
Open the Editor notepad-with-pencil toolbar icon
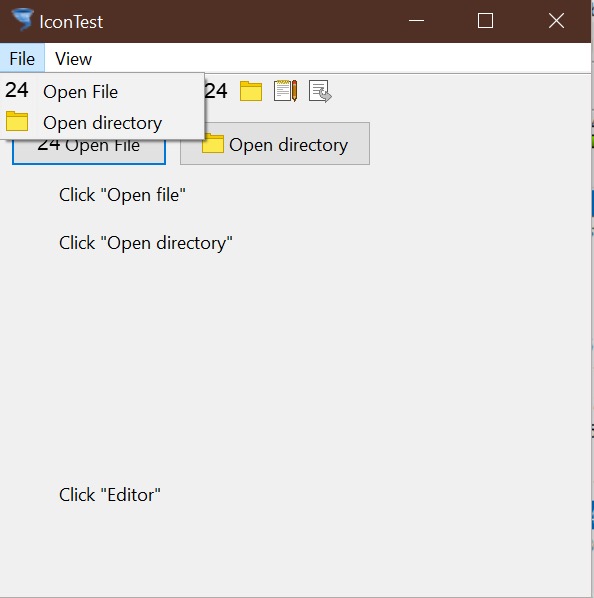tap(285, 91)
